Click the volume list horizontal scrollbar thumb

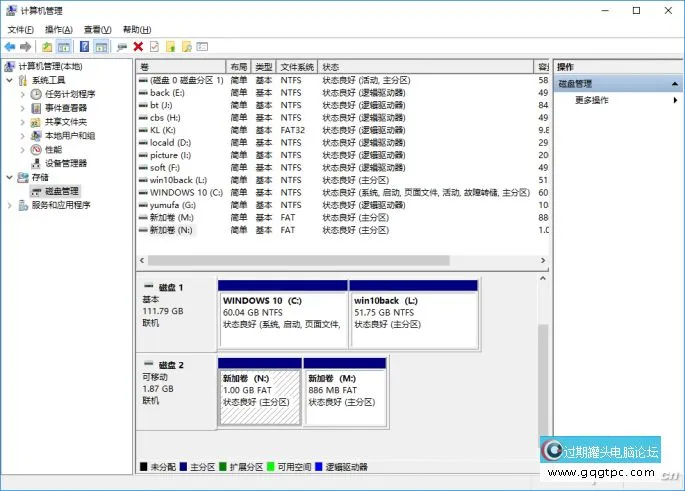[299, 260]
